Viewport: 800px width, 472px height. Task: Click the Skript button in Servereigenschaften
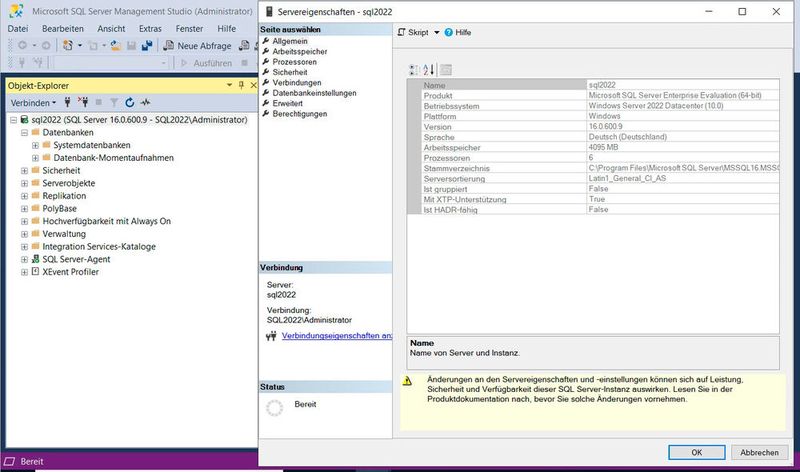point(413,32)
